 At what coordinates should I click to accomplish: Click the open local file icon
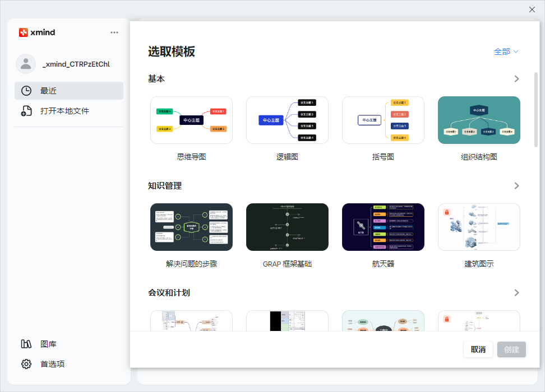click(x=26, y=111)
